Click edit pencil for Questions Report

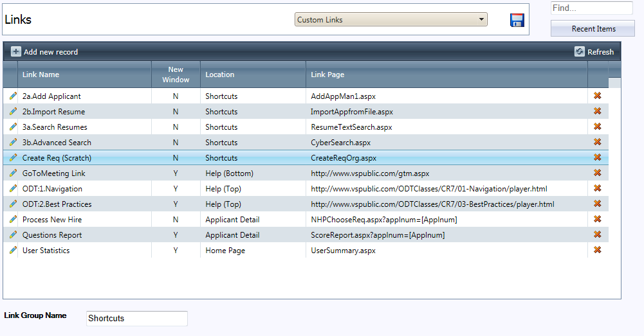pos(13,234)
